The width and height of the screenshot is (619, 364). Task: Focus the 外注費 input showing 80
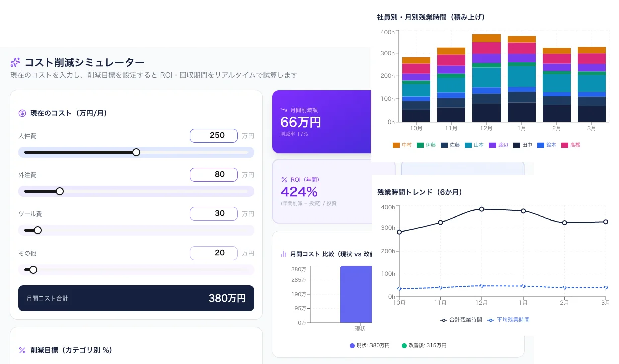[x=214, y=175]
